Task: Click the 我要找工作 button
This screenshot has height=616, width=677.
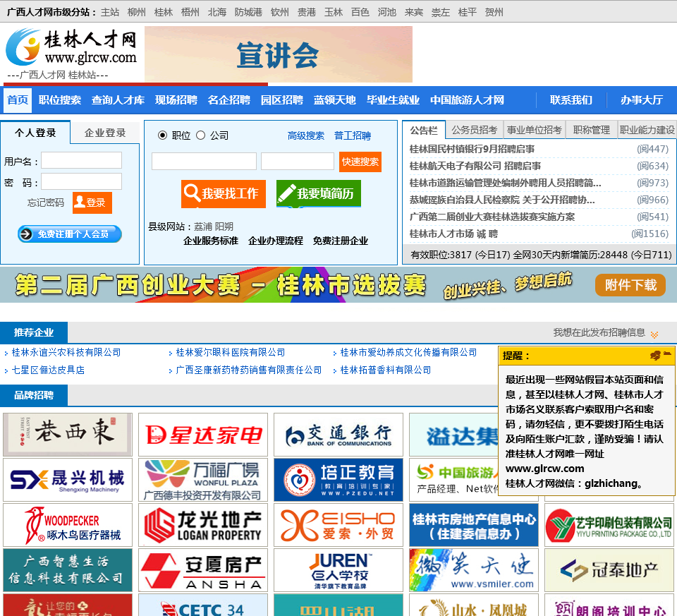Action: [224, 193]
